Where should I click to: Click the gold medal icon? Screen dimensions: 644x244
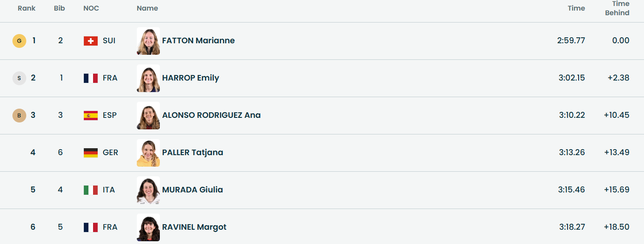click(x=19, y=41)
